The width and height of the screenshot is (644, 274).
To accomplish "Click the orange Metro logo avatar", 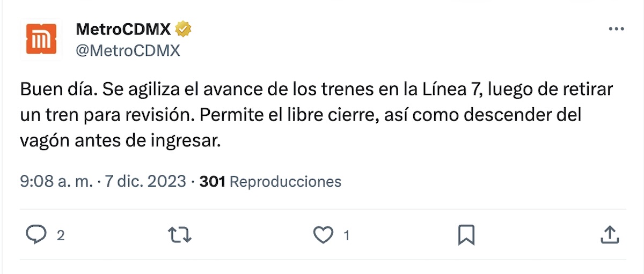I will pyautogui.click(x=42, y=39).
